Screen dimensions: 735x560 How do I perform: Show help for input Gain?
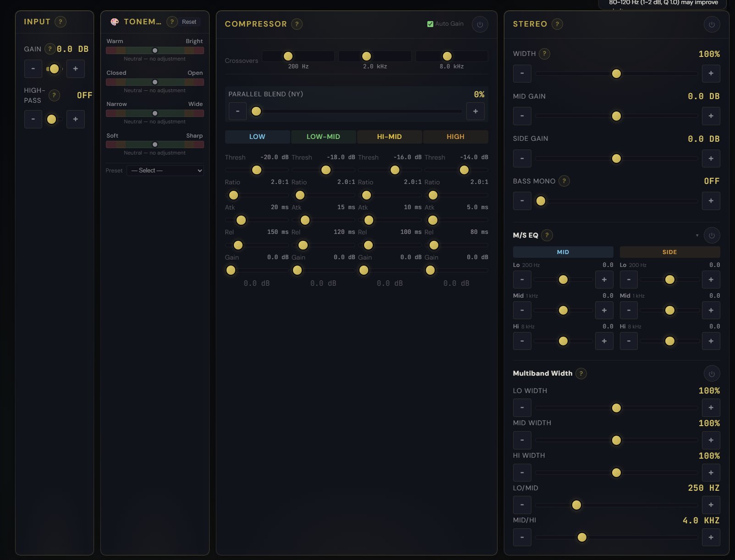pyautogui.click(x=50, y=49)
